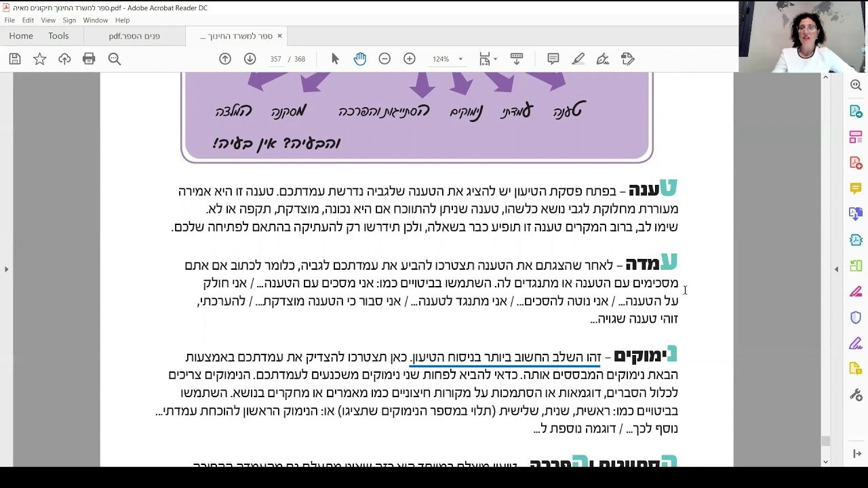Viewport: 868px width, 488px height.
Task: Zoom out with the minus button
Action: [384, 59]
